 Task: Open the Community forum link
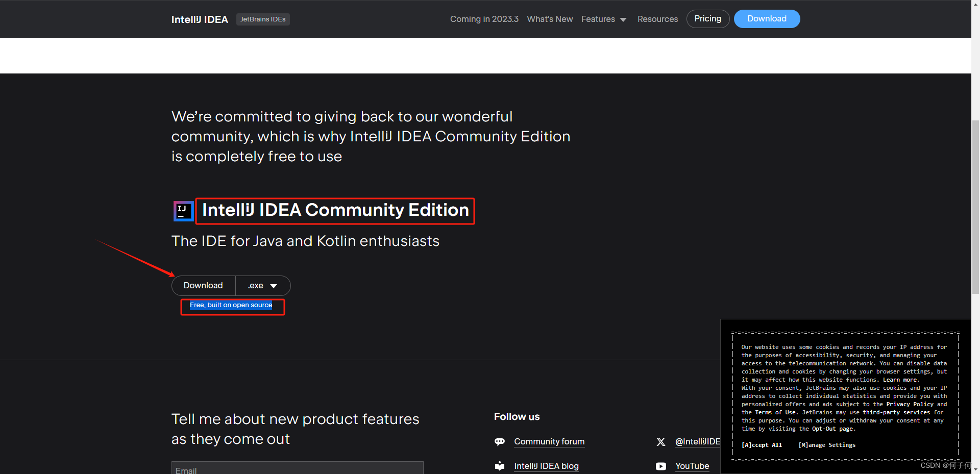point(549,442)
